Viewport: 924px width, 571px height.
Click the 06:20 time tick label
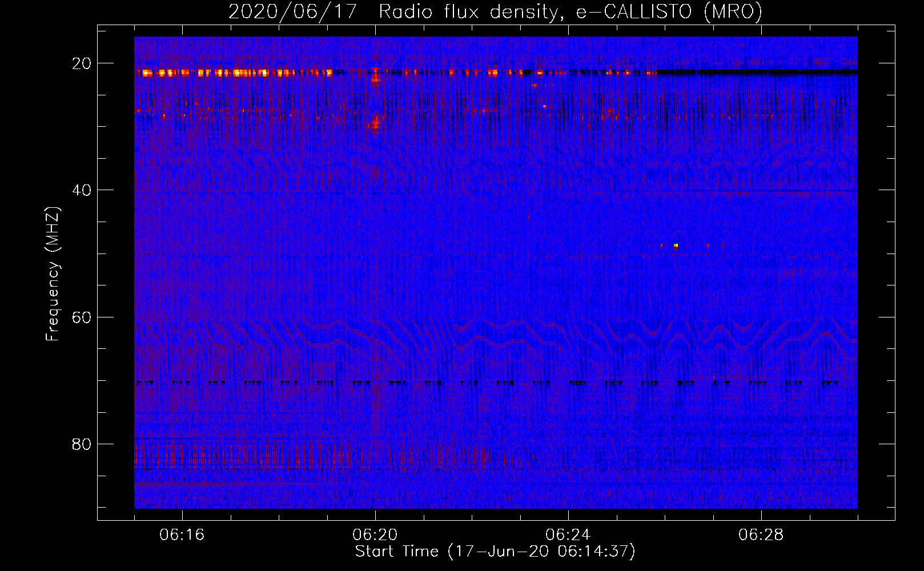[375, 535]
